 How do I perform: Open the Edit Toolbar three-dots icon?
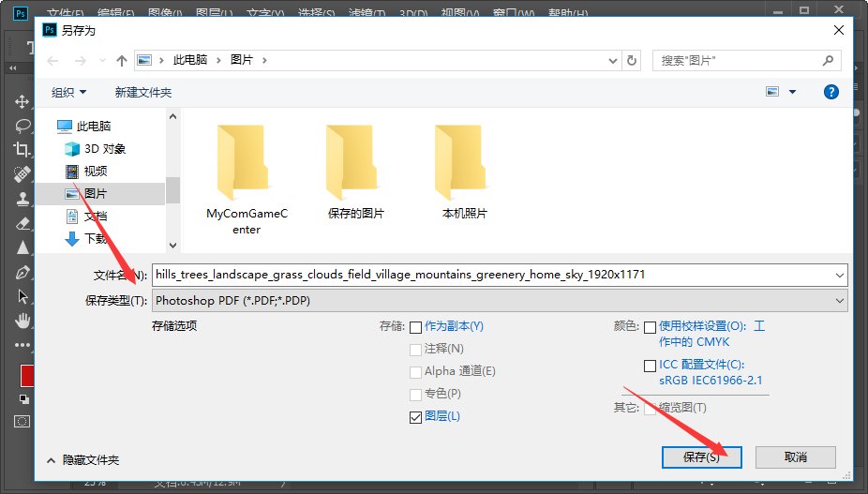coord(22,345)
